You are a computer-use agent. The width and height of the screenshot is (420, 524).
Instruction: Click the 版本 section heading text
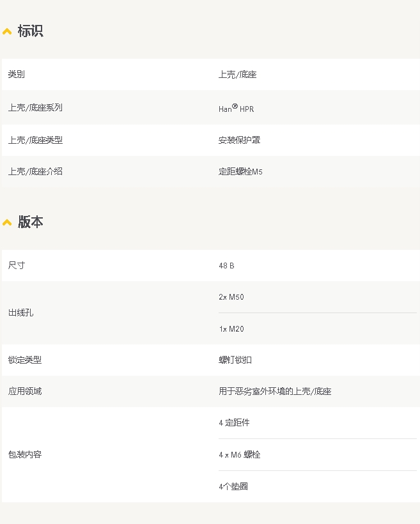(x=30, y=222)
